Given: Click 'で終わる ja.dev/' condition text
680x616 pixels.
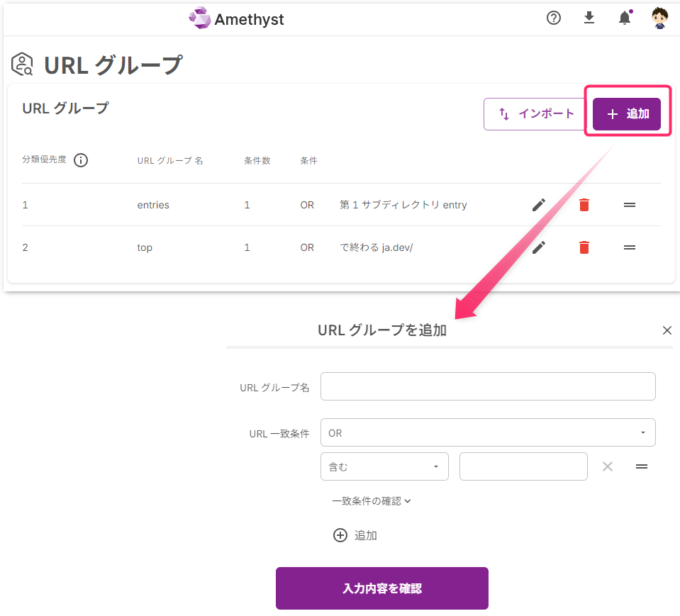Looking at the screenshot, I should [x=376, y=247].
